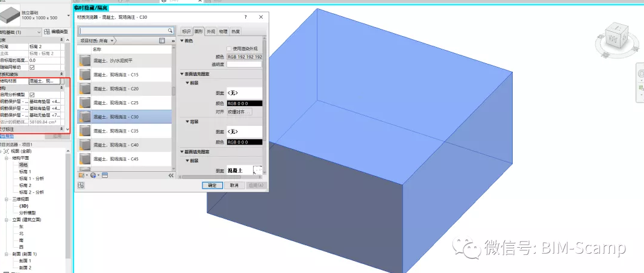Screen dimensions: 644x273
Task: Collapse the 着色 section
Action: click(x=182, y=41)
